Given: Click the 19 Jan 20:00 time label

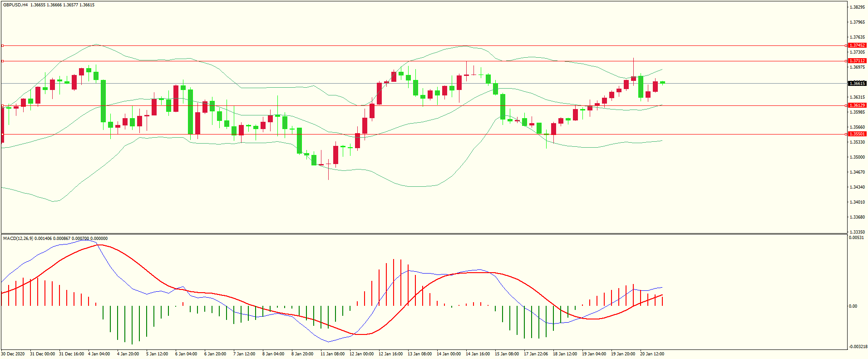Looking at the screenshot, I should (623, 354).
